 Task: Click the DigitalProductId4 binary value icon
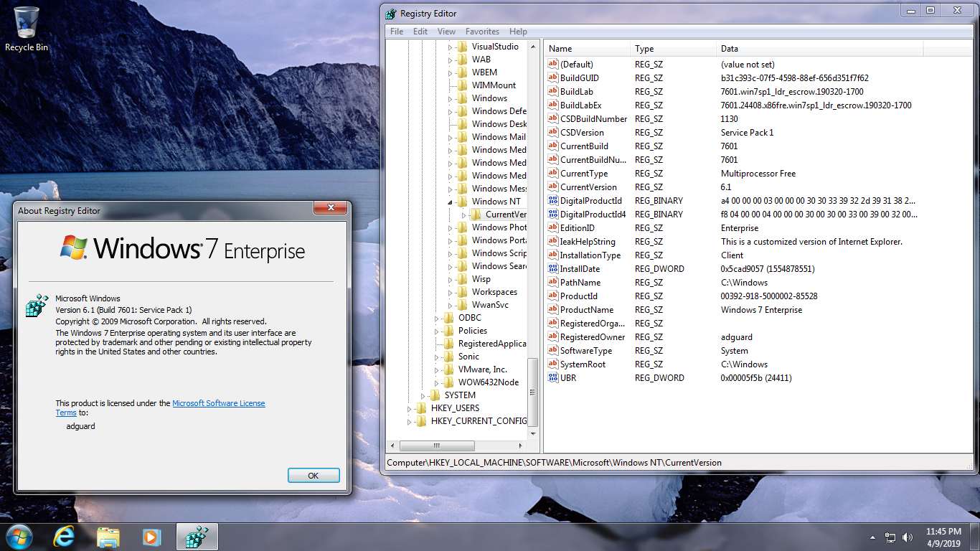click(552, 214)
